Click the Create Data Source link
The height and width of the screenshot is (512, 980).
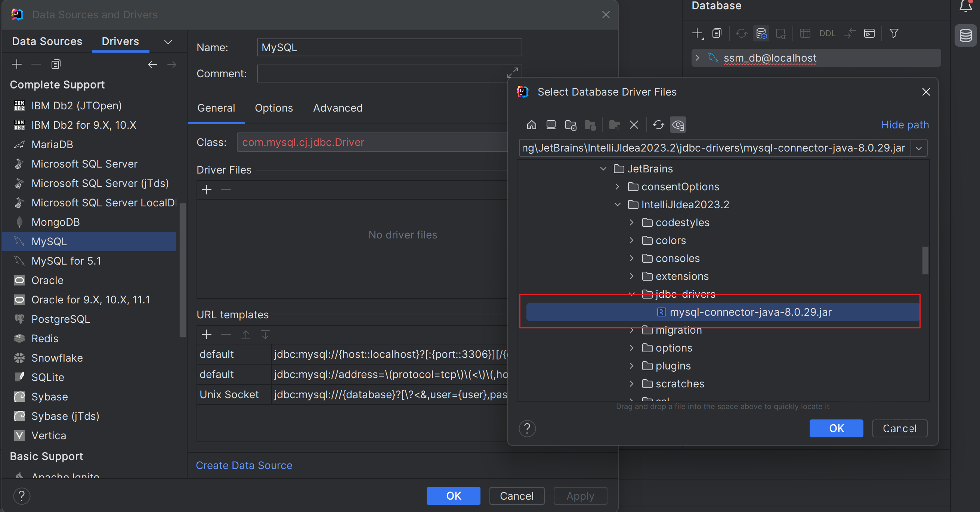click(244, 465)
